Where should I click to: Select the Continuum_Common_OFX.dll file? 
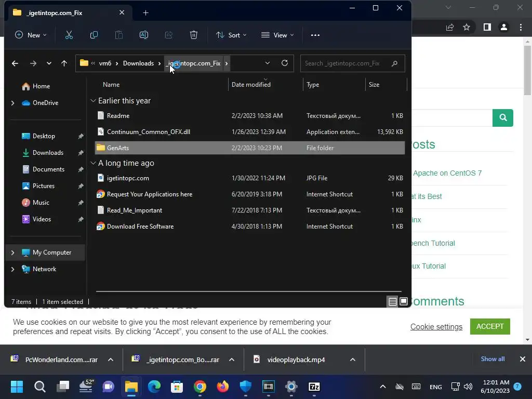point(250,131)
